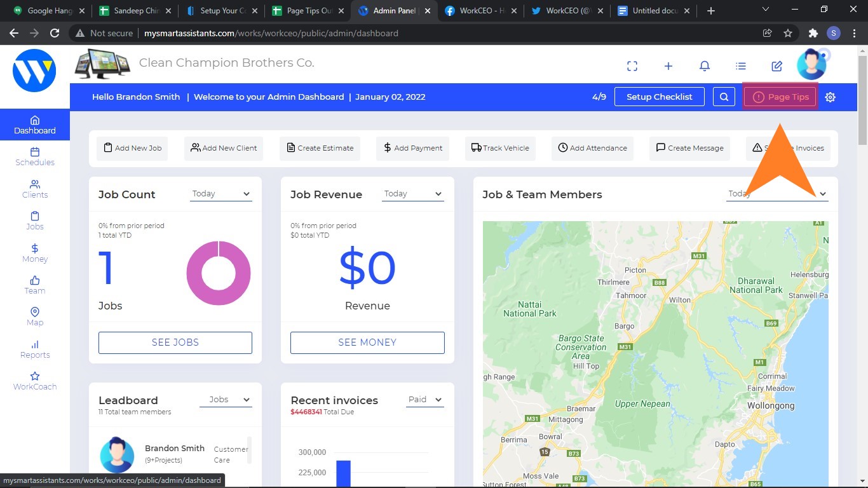Expand Job & Team Members period dropdown
This screenshot has width=868, height=488.
pyautogui.click(x=777, y=194)
